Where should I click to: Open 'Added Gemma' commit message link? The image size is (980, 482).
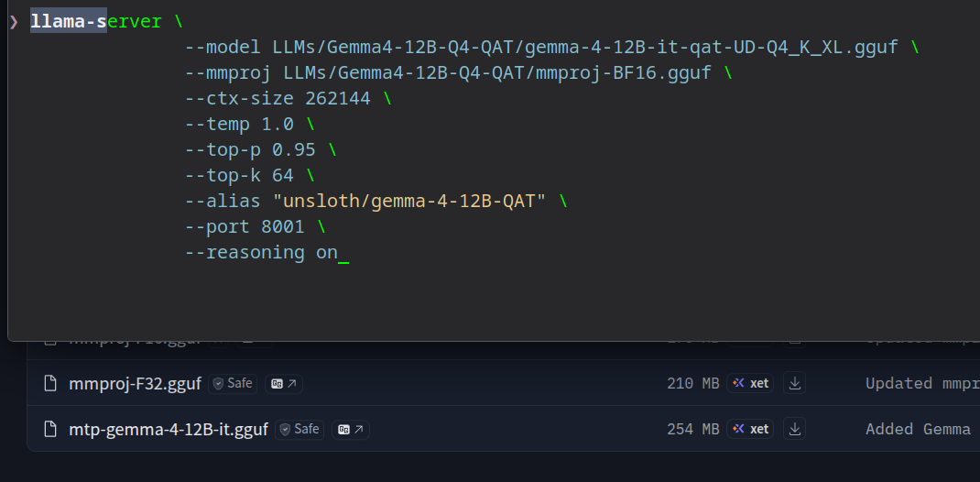(918, 429)
